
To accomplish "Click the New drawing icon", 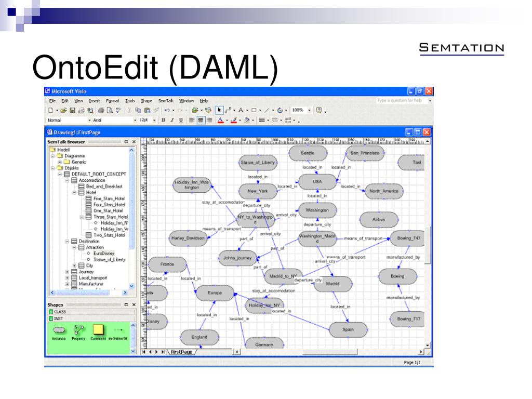I will click(x=50, y=110).
